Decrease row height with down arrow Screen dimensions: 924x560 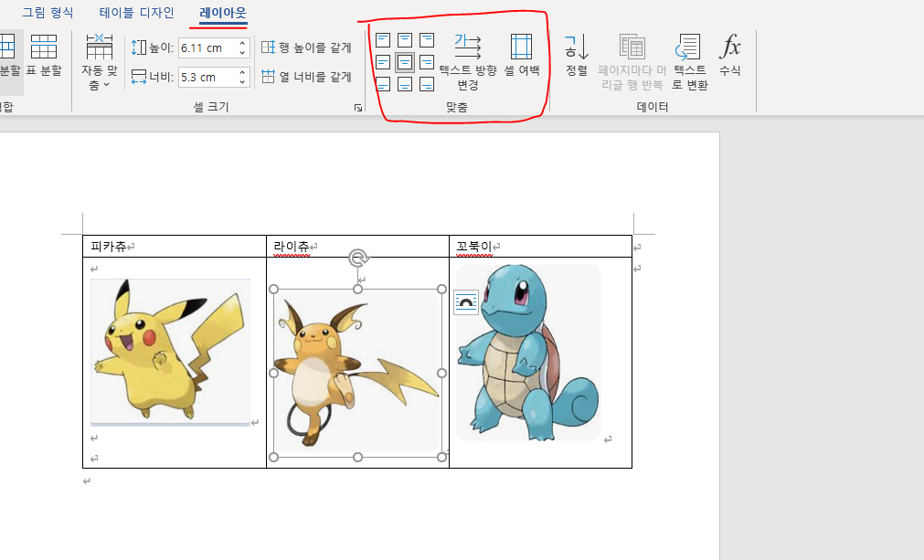click(x=242, y=52)
